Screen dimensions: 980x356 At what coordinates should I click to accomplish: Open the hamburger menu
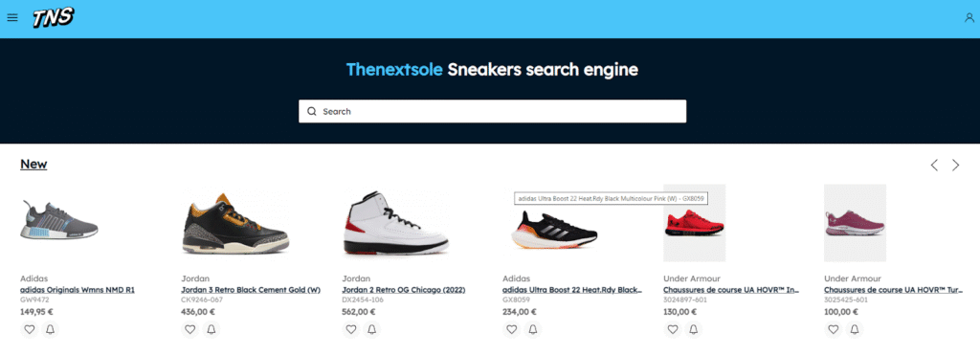(x=11, y=18)
